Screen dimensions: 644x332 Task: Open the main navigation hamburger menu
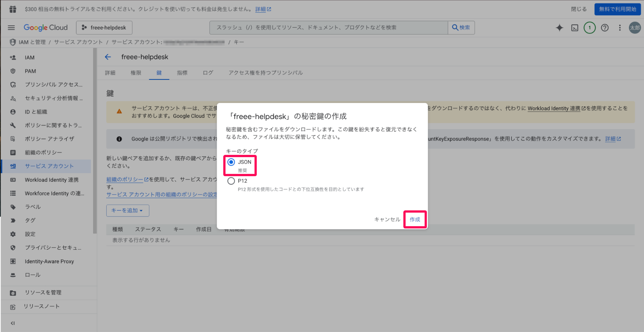pos(11,28)
